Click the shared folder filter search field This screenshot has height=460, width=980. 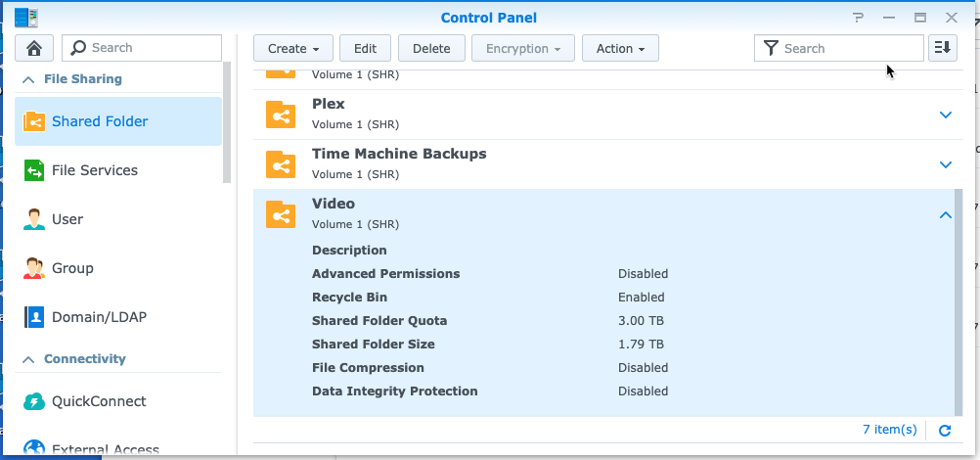coord(849,48)
